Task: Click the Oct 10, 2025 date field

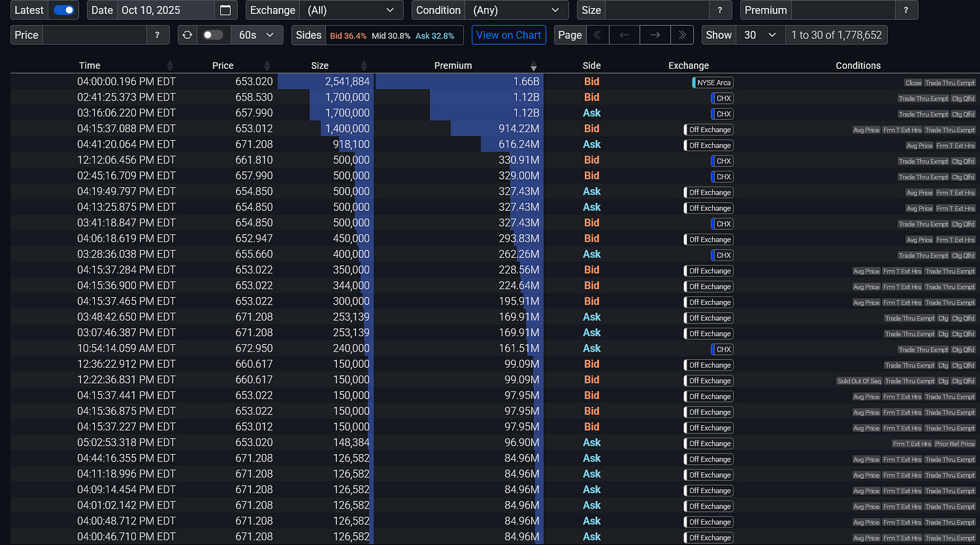Action: [x=166, y=10]
